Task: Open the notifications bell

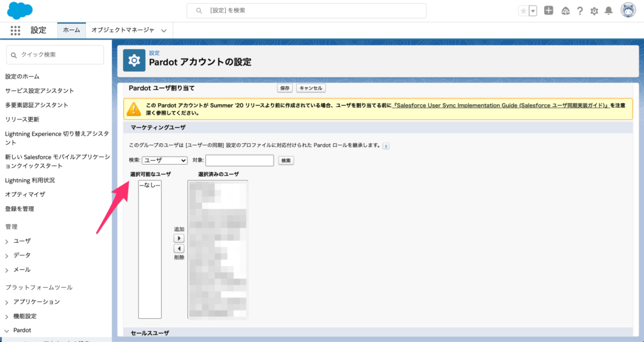Action: (x=609, y=11)
